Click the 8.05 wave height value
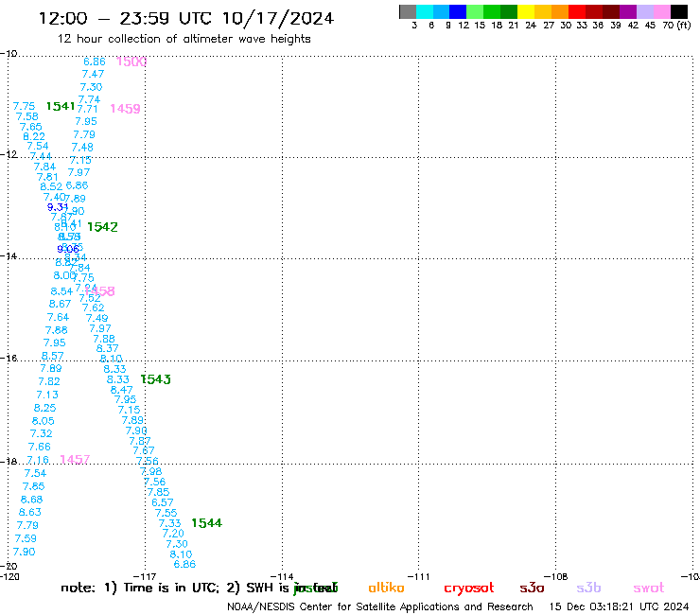This screenshot has height=615, width=700. point(43,421)
